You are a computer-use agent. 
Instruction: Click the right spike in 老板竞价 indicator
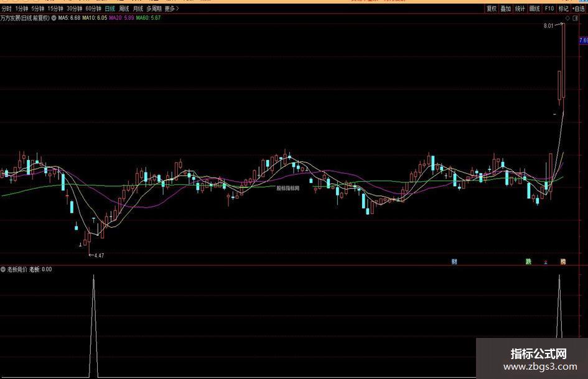click(x=559, y=306)
